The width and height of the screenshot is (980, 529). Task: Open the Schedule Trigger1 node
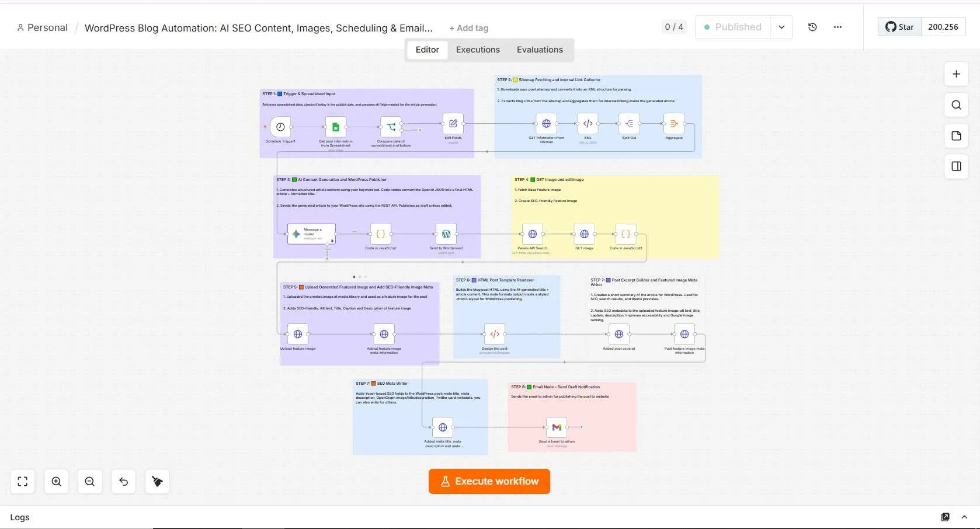pos(280,127)
